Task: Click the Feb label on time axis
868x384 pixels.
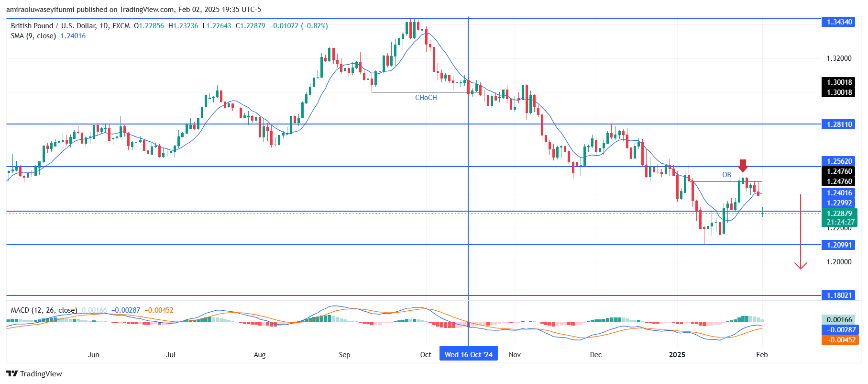Action: (x=762, y=355)
